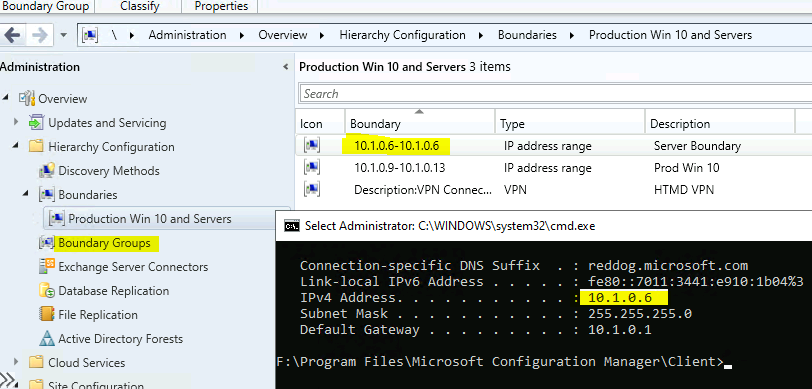Select Hierarchy Configuration in the breadcrumb
This screenshot has height=389, width=812.
402,35
